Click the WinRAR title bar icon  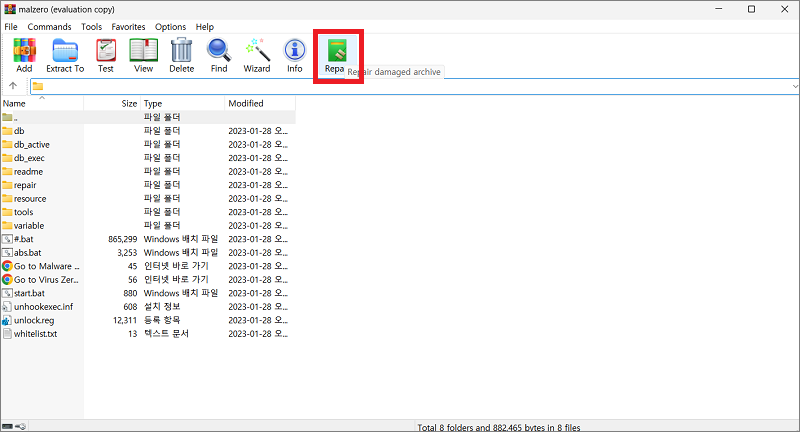(10, 9)
